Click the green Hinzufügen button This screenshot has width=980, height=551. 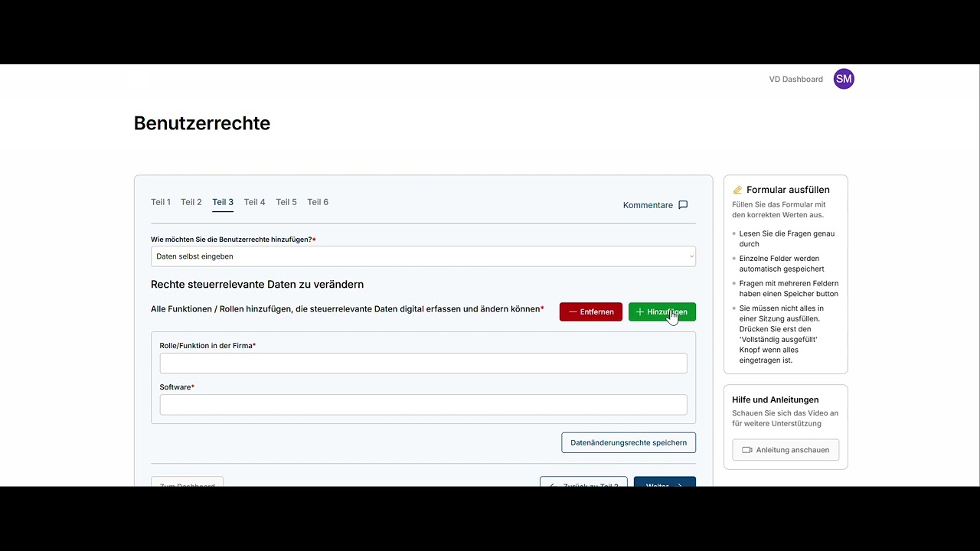(662, 312)
